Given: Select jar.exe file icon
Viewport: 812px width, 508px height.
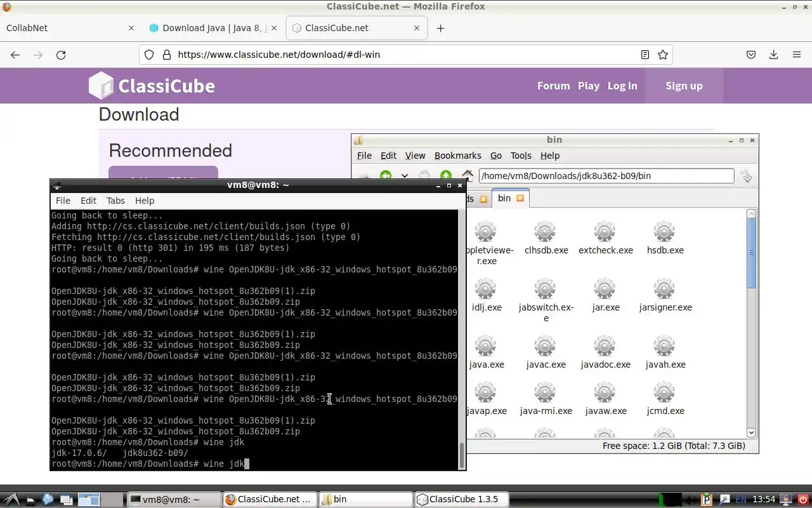Looking at the screenshot, I should (605, 295).
